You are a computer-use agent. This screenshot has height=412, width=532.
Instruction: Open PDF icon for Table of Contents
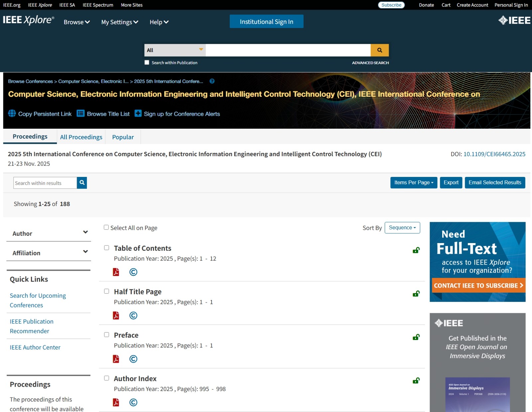(x=116, y=272)
